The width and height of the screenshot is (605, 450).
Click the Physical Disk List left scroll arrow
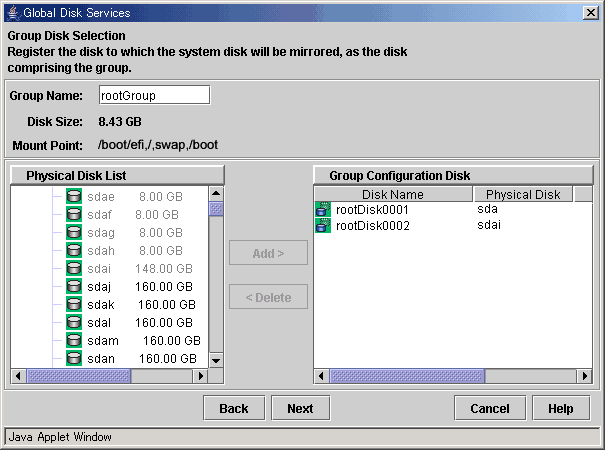18,376
